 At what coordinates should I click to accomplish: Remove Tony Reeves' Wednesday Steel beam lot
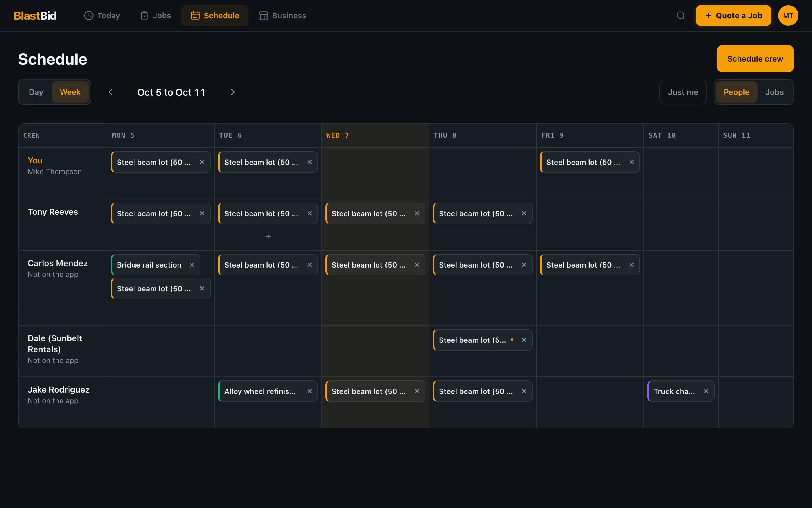click(x=417, y=213)
